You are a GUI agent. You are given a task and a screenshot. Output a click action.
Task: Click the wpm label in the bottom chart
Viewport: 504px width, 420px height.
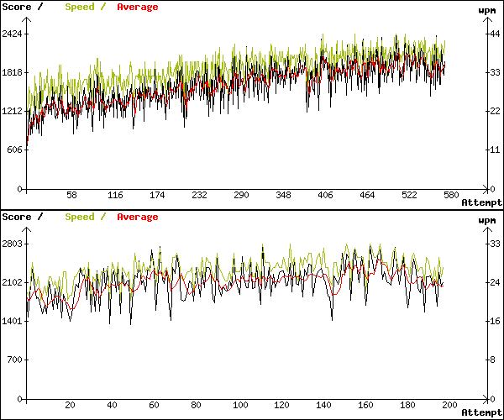(x=486, y=220)
